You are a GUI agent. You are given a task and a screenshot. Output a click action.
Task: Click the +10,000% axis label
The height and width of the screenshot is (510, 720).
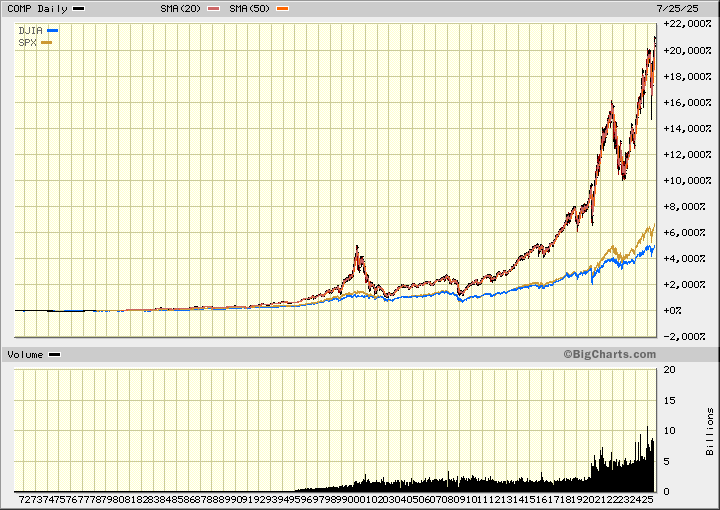(x=687, y=180)
